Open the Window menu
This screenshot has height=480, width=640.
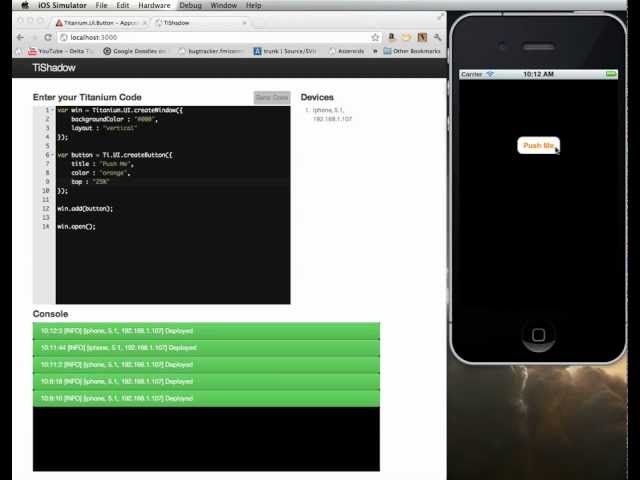point(224,5)
